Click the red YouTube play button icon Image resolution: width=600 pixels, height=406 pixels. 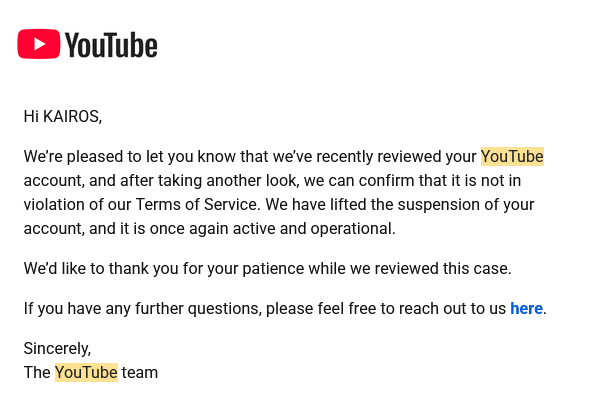coord(38,44)
